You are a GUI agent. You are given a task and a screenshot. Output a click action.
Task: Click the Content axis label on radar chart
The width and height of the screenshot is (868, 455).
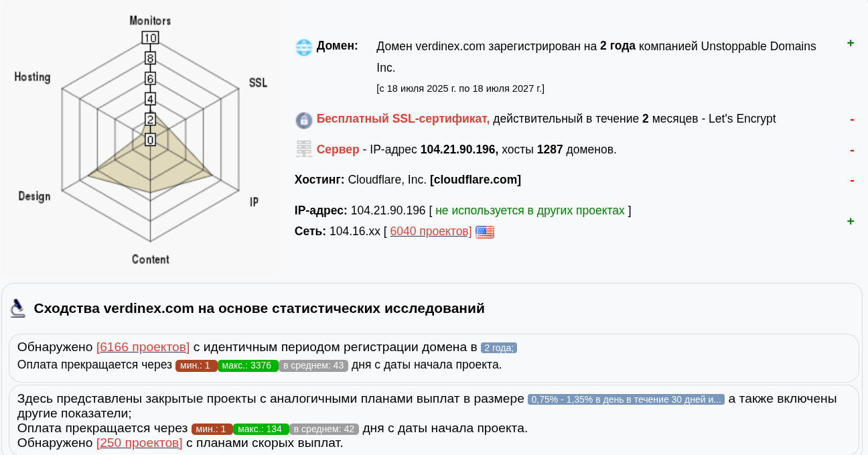tap(150, 259)
